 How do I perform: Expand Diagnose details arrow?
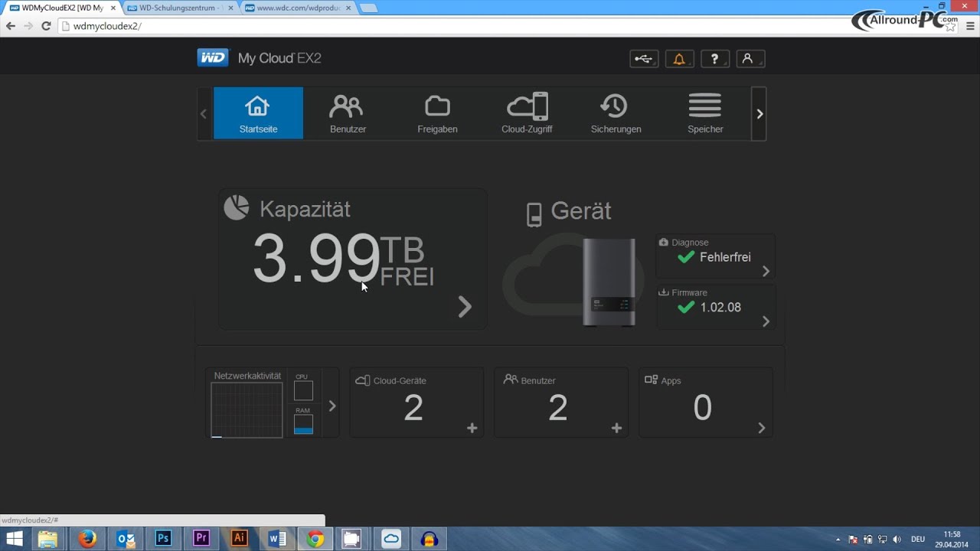click(766, 271)
